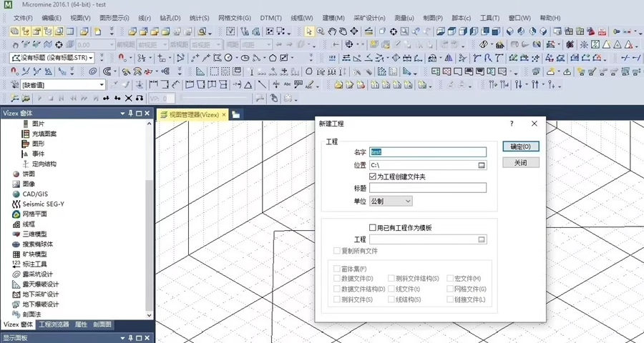
Task: Tick the 网格文件(G) checkbox
Action: click(450, 289)
